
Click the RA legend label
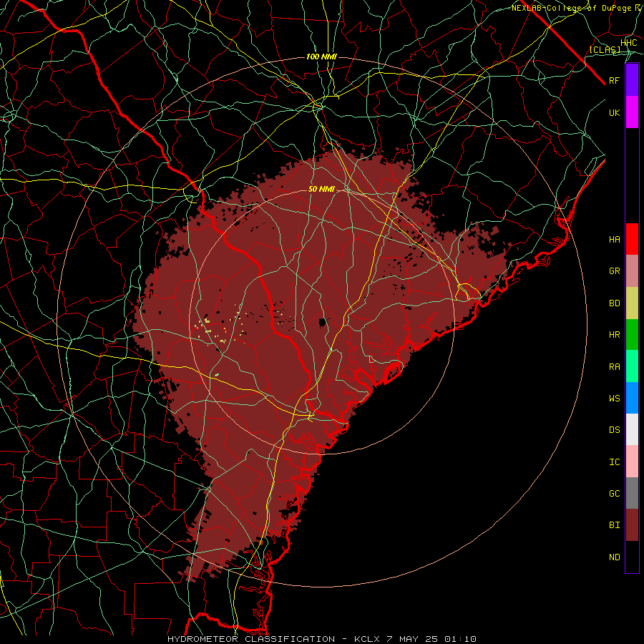614,367
